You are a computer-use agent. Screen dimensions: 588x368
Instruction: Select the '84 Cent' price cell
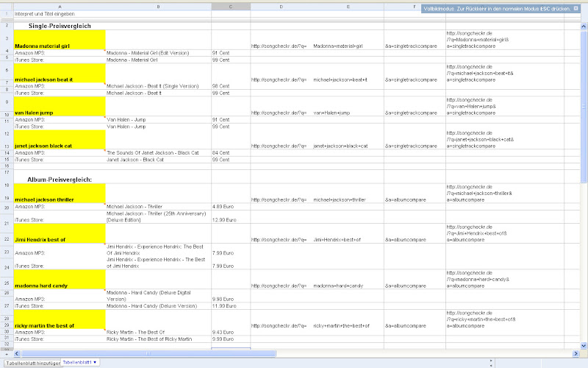click(x=231, y=153)
